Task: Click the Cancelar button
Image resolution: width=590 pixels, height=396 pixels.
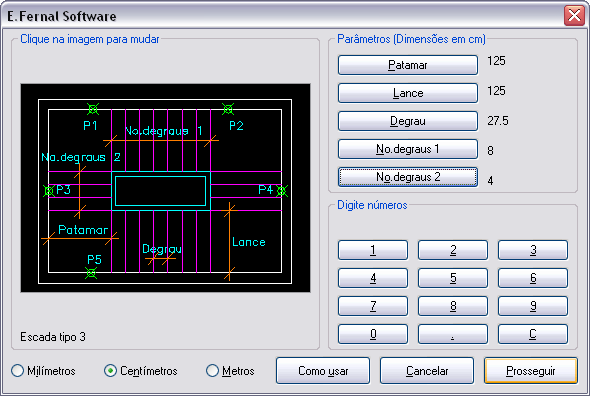Action: (427, 371)
